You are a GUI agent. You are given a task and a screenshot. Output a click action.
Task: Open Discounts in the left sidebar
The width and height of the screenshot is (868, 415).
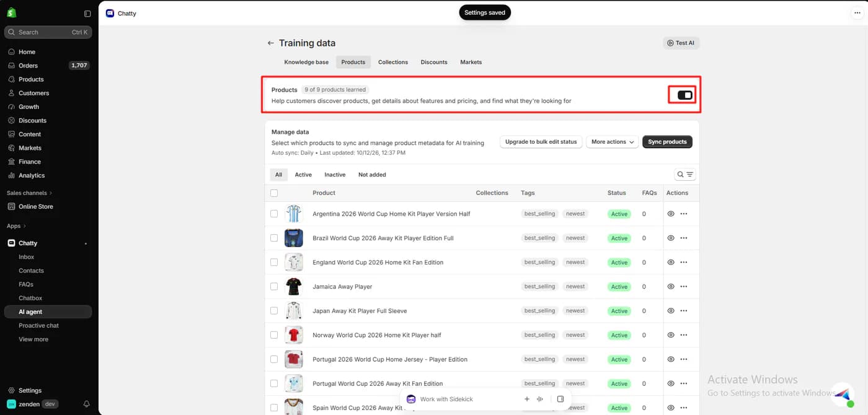(32, 121)
